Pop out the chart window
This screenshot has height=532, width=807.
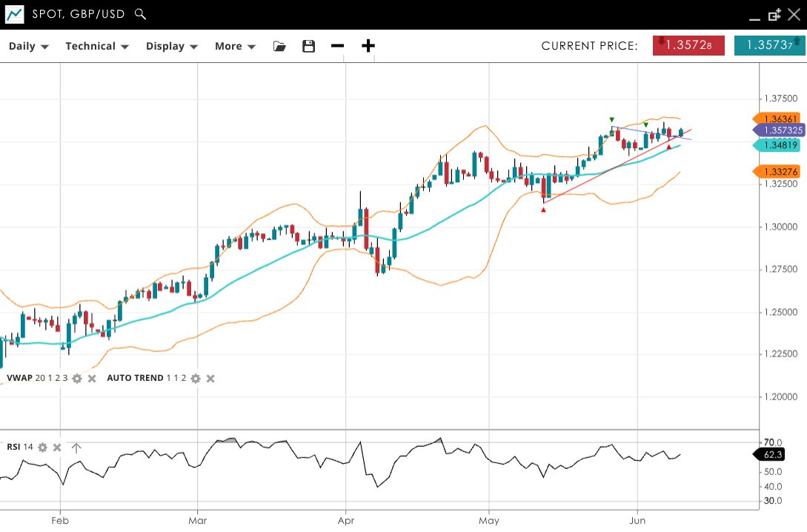click(x=775, y=14)
